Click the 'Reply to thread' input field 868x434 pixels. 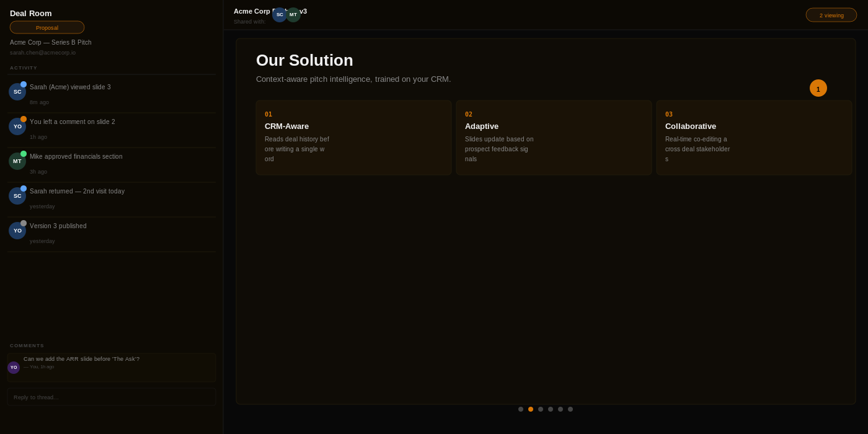112,397
